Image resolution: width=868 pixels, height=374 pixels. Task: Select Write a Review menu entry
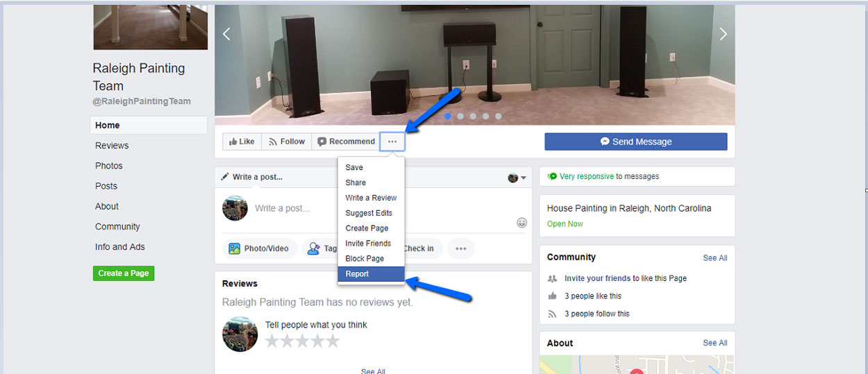coord(371,198)
